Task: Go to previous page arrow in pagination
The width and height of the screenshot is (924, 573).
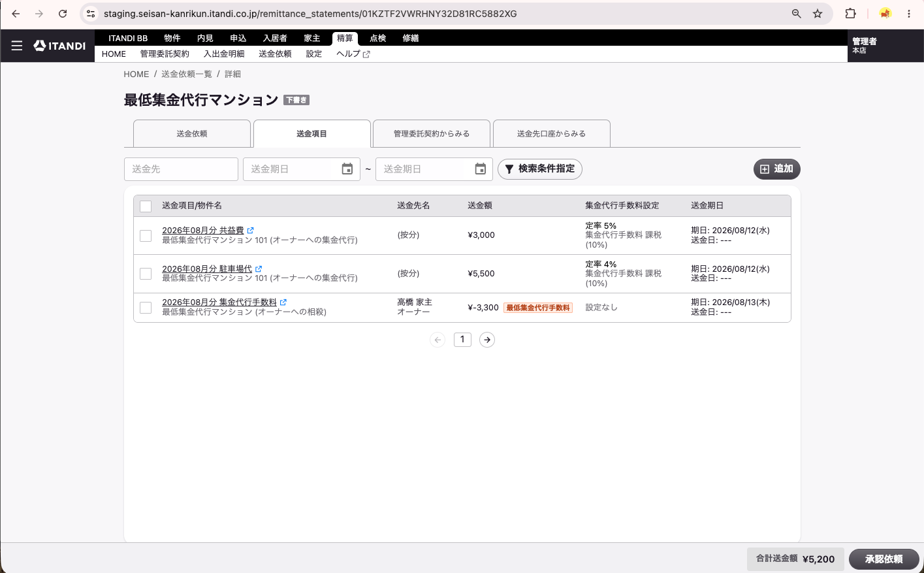Action: point(438,340)
